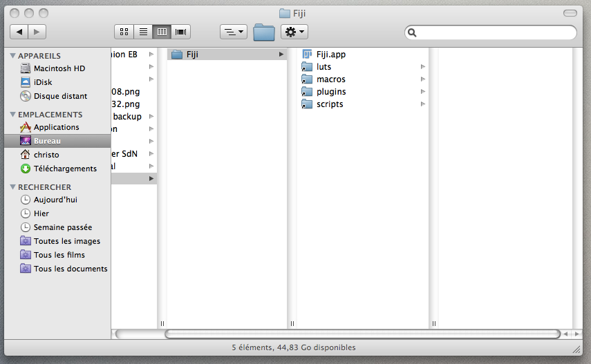Expand plugins with its disclosure arrow

(422, 92)
